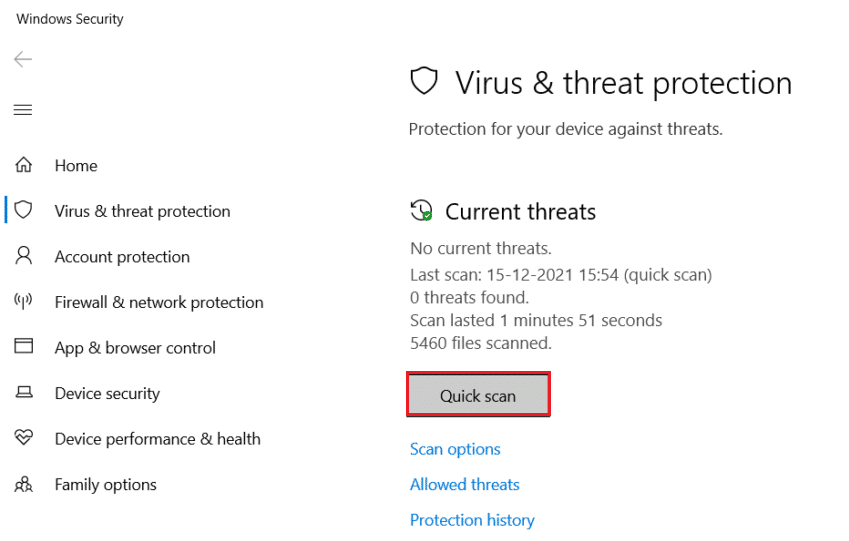Screen dimensions: 849x541
Task: Click the back arrow icon
Action: (23, 60)
